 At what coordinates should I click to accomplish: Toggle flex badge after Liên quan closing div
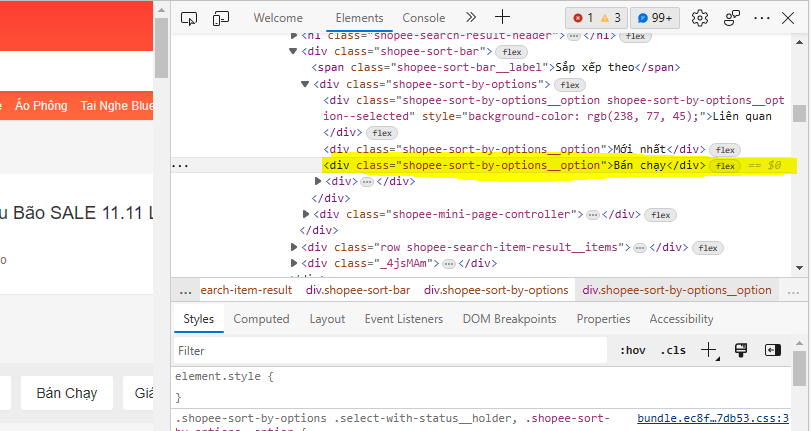(382, 133)
